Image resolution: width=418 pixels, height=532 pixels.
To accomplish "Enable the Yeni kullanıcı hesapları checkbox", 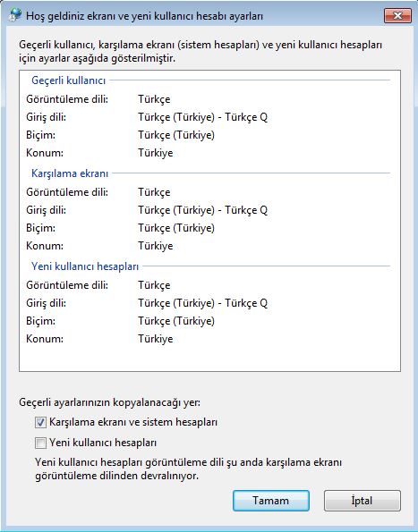I will pyautogui.click(x=41, y=443).
